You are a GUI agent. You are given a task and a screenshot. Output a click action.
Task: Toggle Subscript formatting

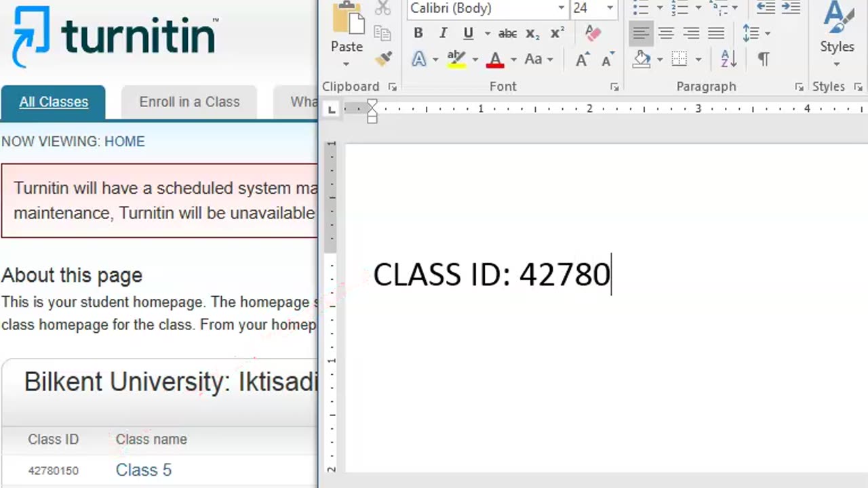533,33
